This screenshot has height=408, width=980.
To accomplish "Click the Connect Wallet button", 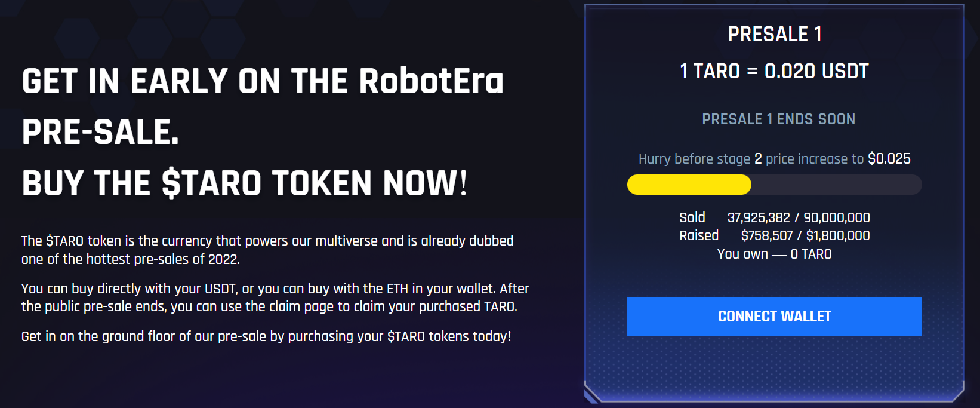I will (x=774, y=317).
